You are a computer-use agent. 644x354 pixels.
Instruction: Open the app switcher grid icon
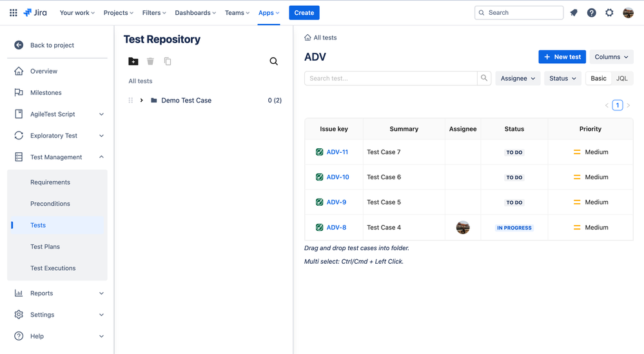13,13
